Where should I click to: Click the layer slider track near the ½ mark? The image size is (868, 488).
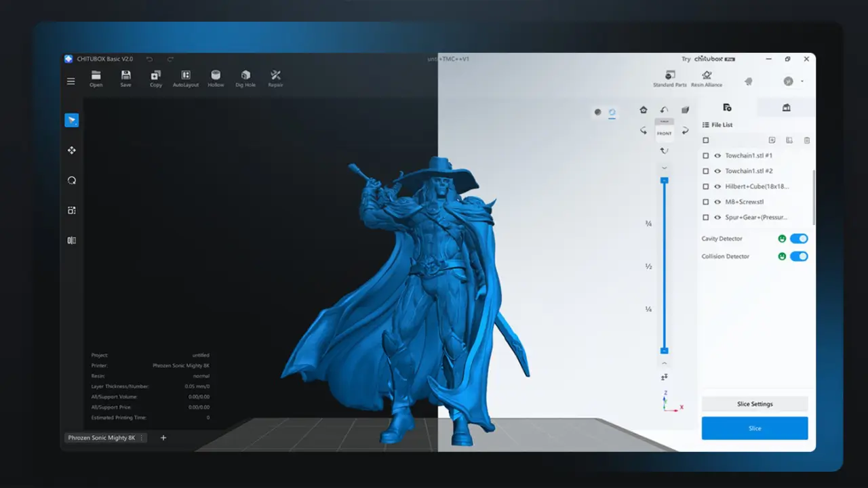point(665,266)
